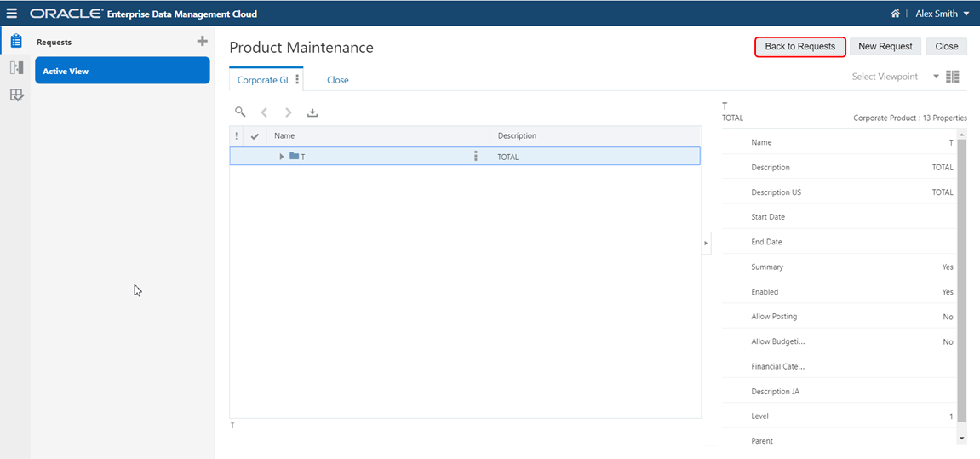Select the Requests clipboard sidebar icon
The height and width of the screenshot is (459, 980).
click(16, 41)
